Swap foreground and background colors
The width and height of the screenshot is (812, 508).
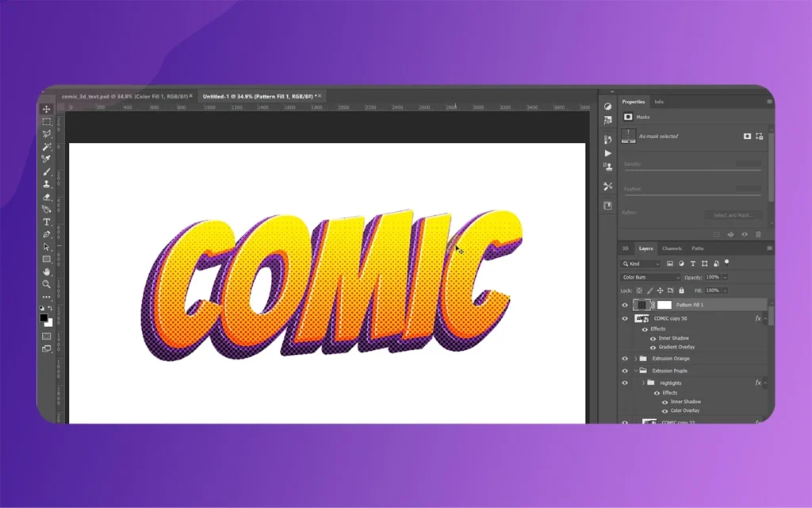click(50, 308)
